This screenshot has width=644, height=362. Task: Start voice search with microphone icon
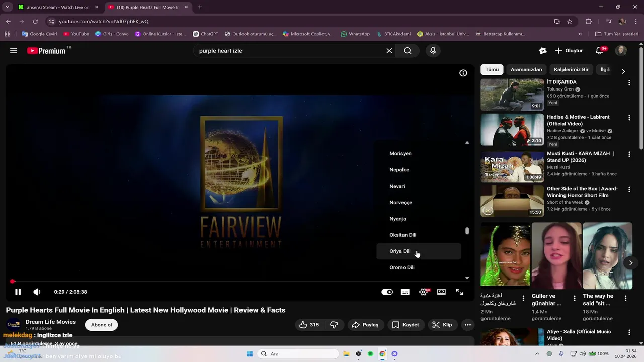click(433, 51)
